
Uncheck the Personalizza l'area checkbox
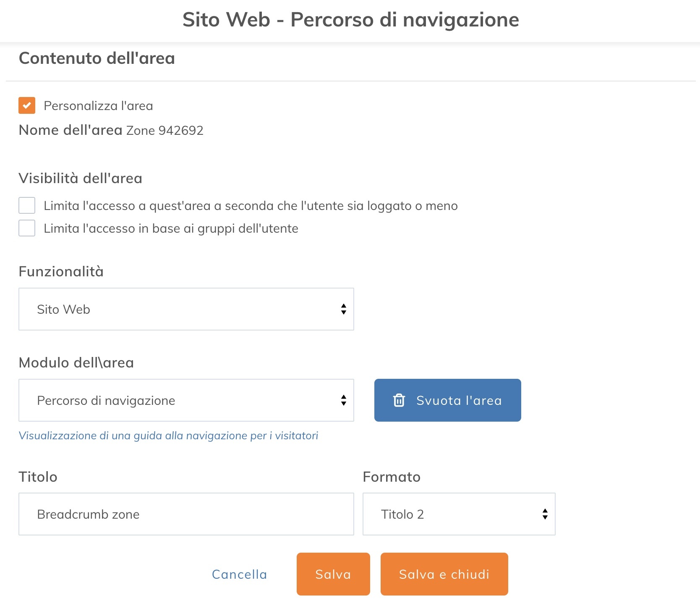point(27,105)
